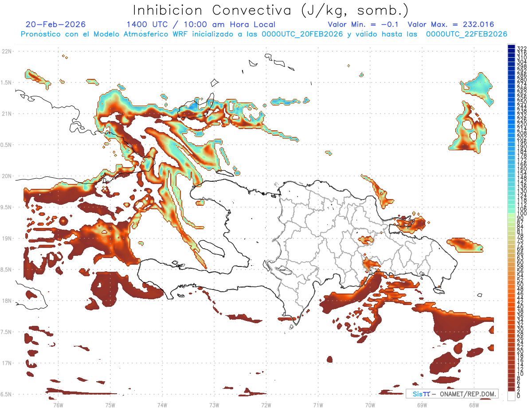Click the '50' value on the color scale
The width and height of the screenshot is (532, 411).
coord(520,284)
